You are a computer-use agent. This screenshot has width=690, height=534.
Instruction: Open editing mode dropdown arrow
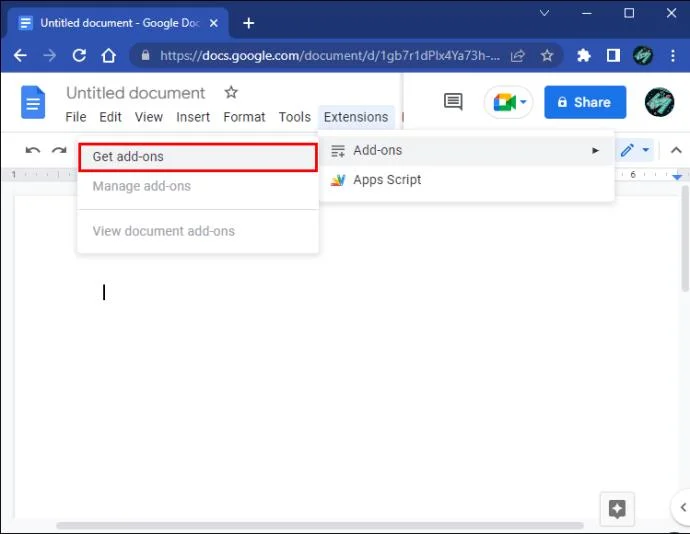coord(646,150)
